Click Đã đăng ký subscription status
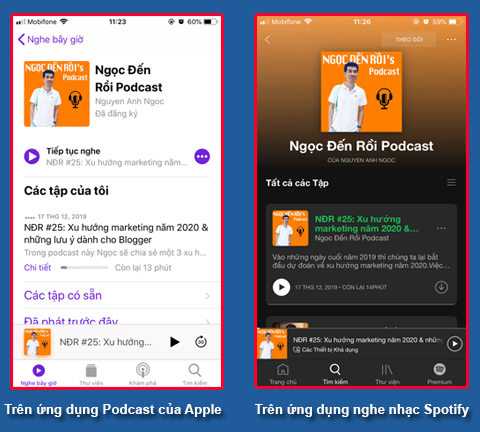Screen dimensions: 480x432 pos(116,114)
